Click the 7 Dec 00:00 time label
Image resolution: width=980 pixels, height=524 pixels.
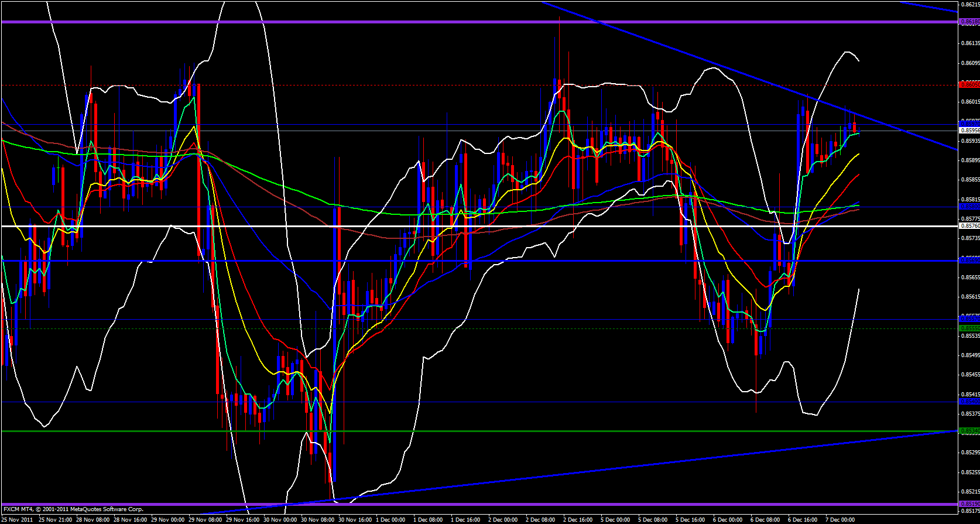pyautogui.click(x=840, y=519)
